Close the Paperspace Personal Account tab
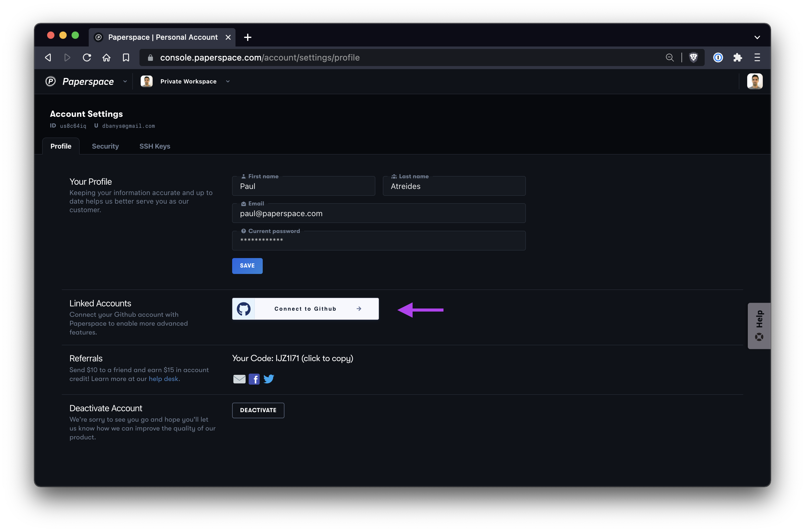This screenshot has width=805, height=532. [228, 37]
